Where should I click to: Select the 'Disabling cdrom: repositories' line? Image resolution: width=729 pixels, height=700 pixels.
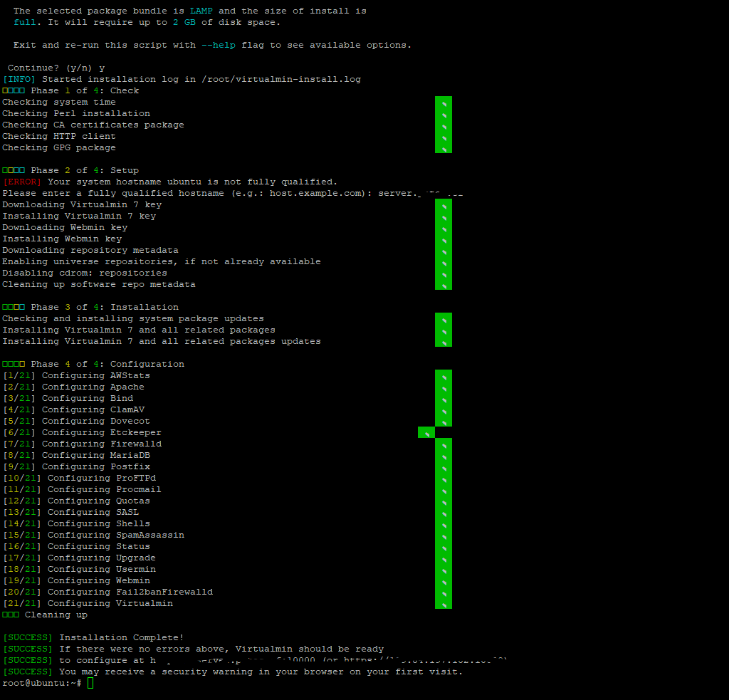point(85,273)
